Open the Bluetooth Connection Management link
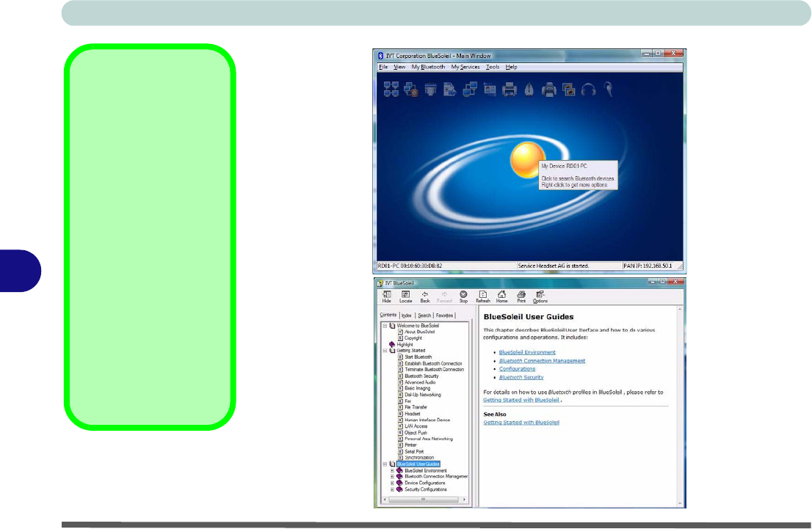 [x=542, y=361]
